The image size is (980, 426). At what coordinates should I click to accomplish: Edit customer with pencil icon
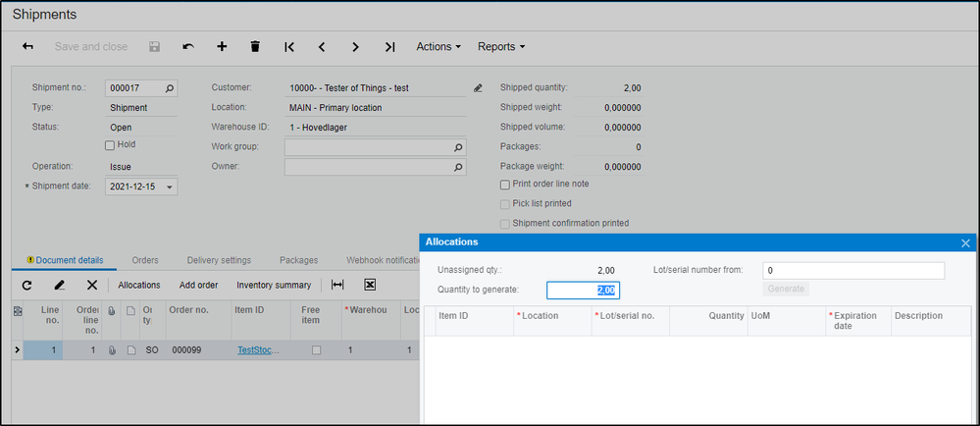point(478,88)
